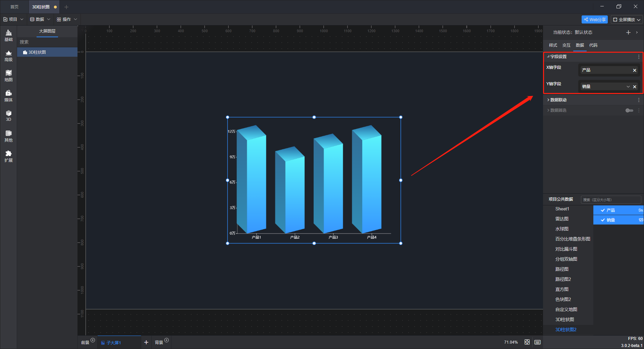Toggle the 产品 field checkbox
The width and height of the screenshot is (644, 349).
[x=603, y=210]
